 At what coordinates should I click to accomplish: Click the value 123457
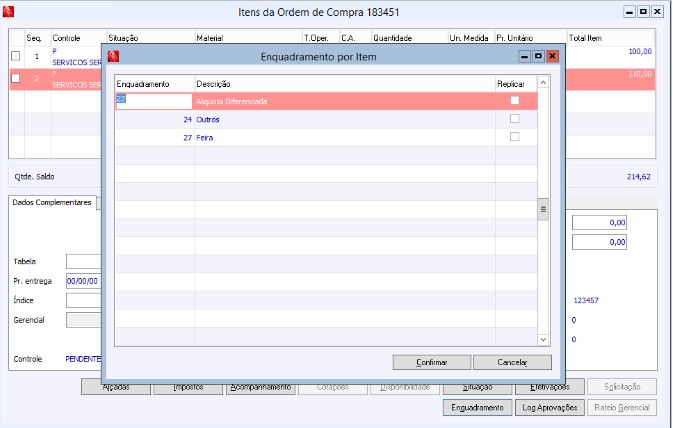click(586, 301)
